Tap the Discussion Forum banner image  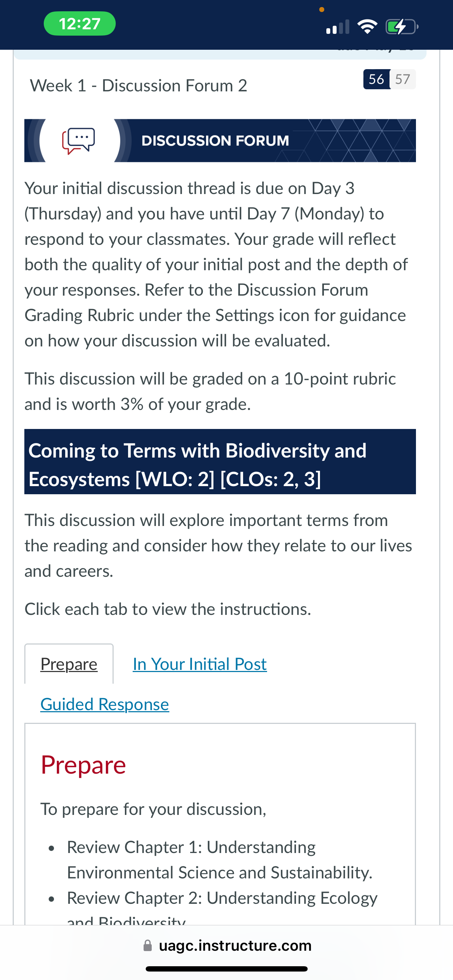(x=220, y=141)
